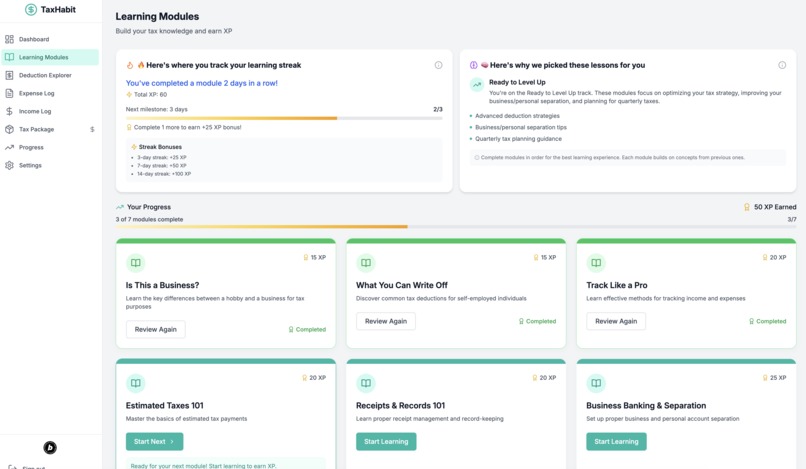Click the Settings gear icon
This screenshot has width=806, height=469.
point(9,165)
